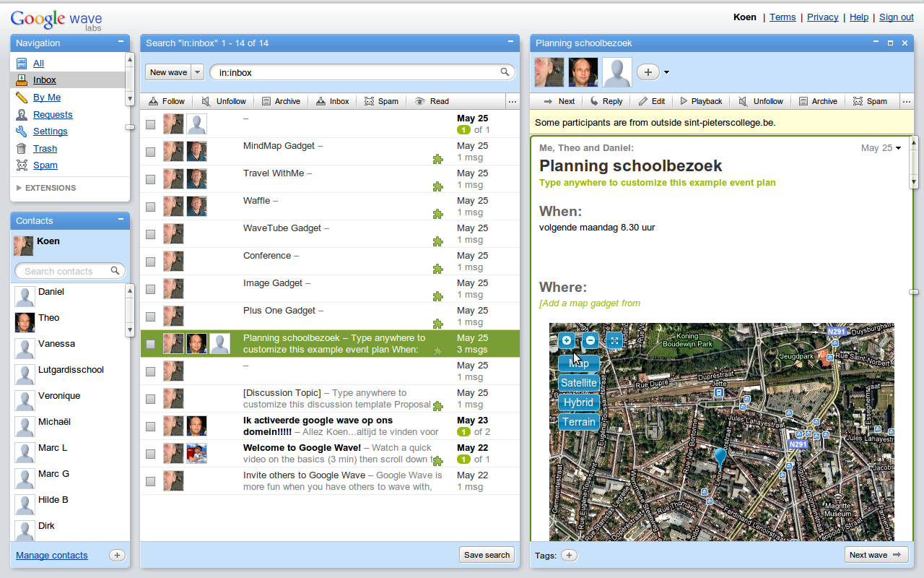Image resolution: width=924 pixels, height=578 pixels.
Task: Tick the checkbox for Planning schoolbezoek wave
Action: [x=150, y=344]
